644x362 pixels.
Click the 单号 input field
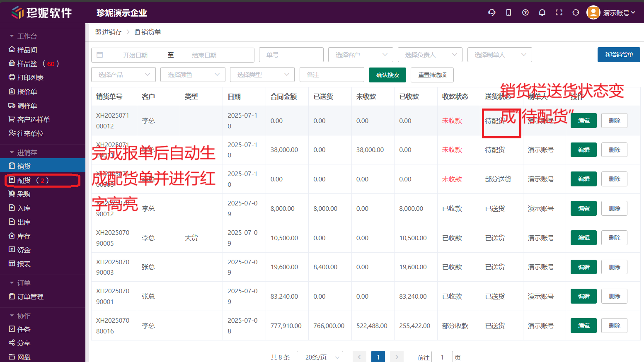291,55
